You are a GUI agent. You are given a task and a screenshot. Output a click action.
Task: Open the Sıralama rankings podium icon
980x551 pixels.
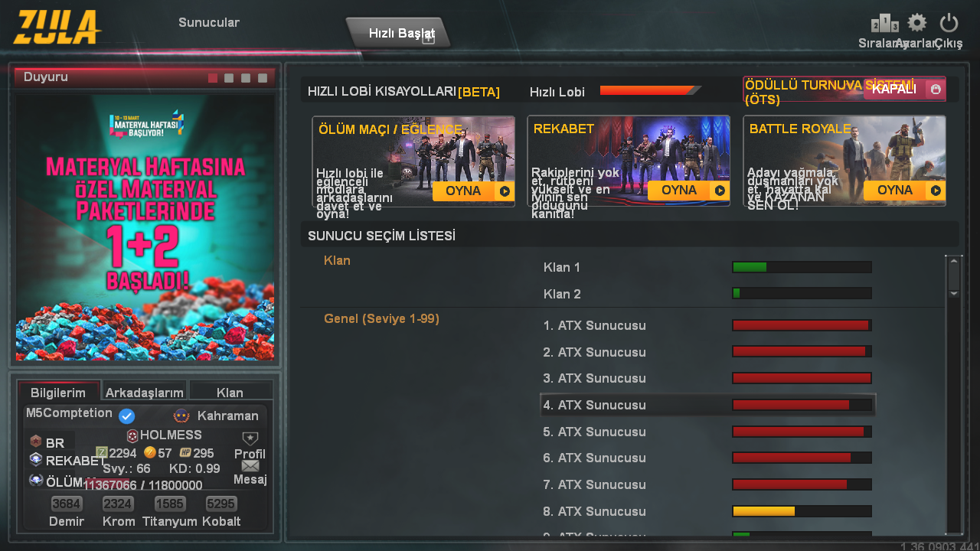coord(884,24)
